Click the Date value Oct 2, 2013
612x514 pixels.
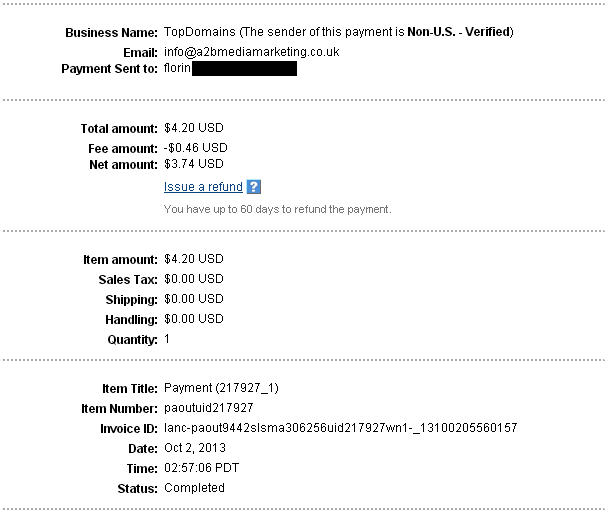point(195,448)
